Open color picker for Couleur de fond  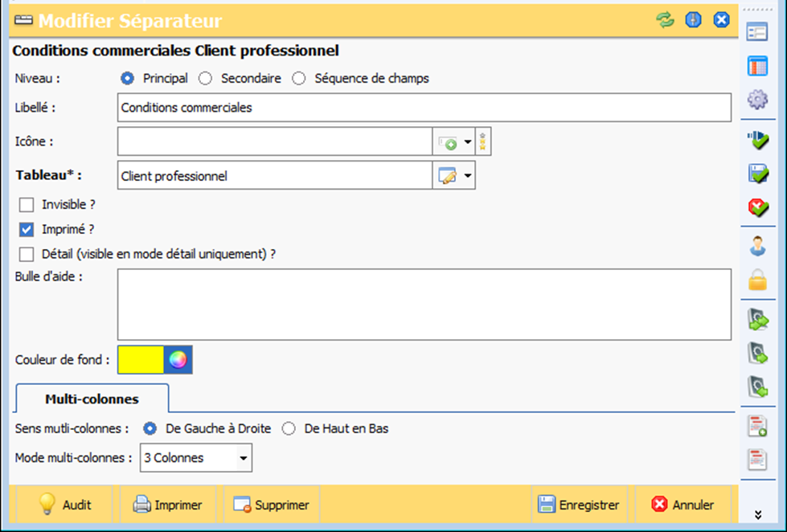tap(178, 360)
